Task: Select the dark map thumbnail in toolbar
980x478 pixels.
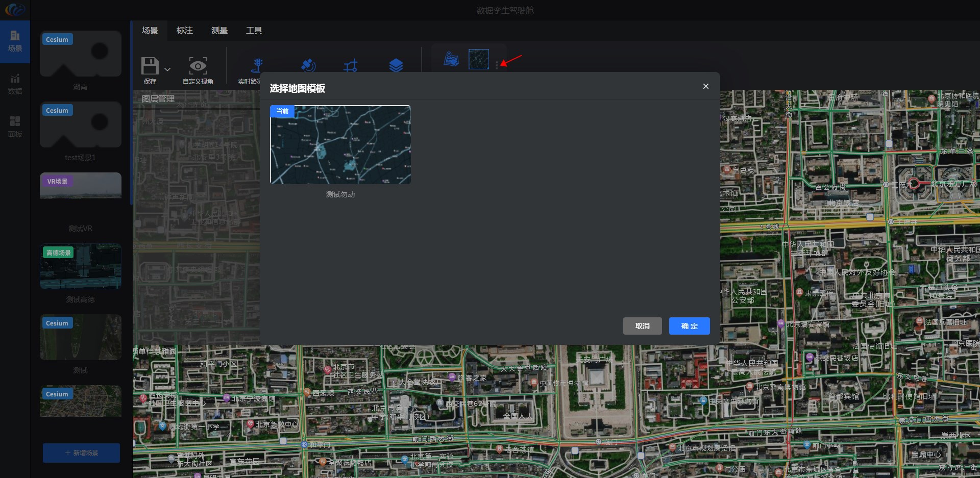Action: pyautogui.click(x=478, y=59)
